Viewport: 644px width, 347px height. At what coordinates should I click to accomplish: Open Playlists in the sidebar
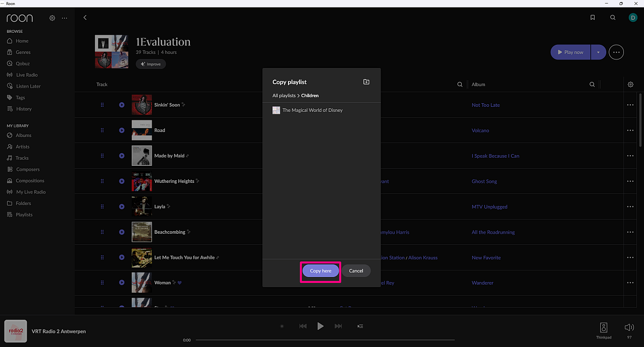pyautogui.click(x=24, y=215)
